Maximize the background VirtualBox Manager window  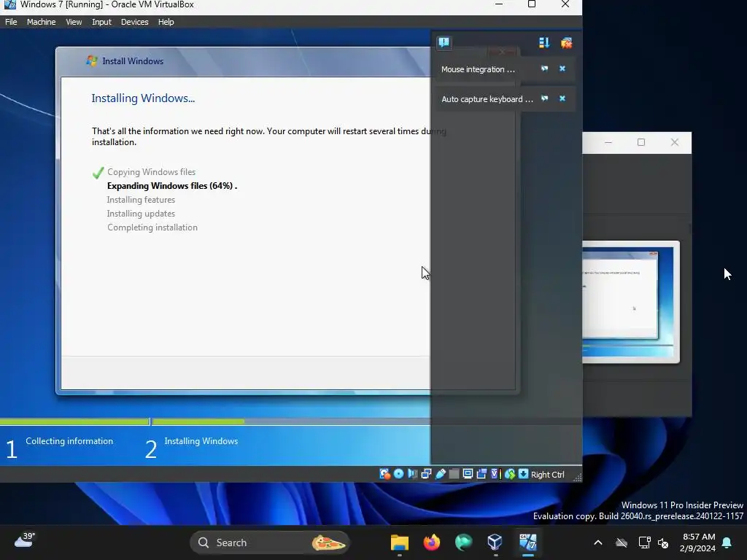(x=641, y=142)
